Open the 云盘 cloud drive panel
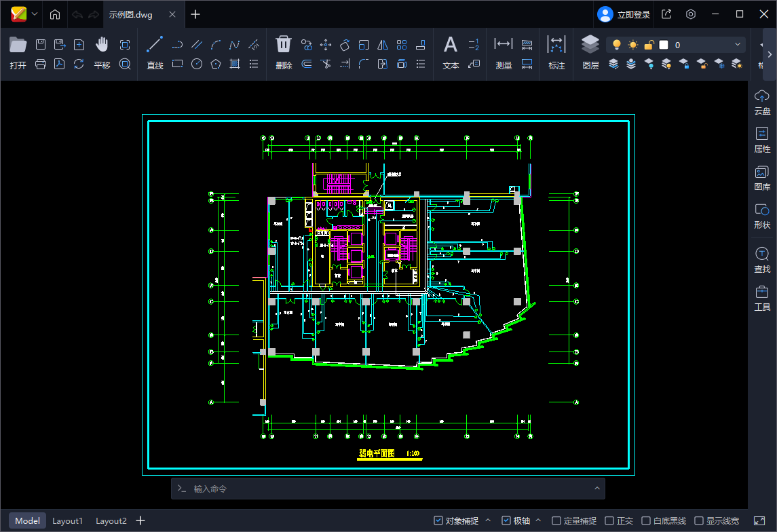The height and width of the screenshot is (532, 777). [x=762, y=102]
